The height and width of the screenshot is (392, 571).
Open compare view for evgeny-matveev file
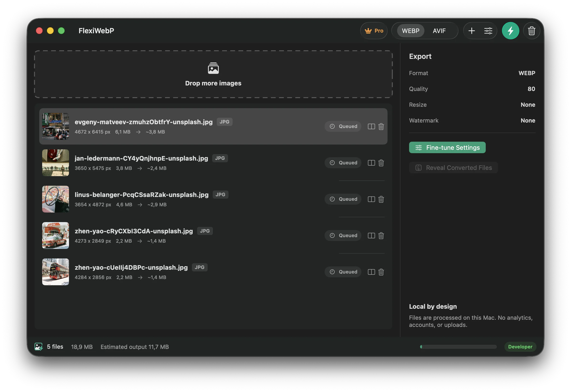371,126
